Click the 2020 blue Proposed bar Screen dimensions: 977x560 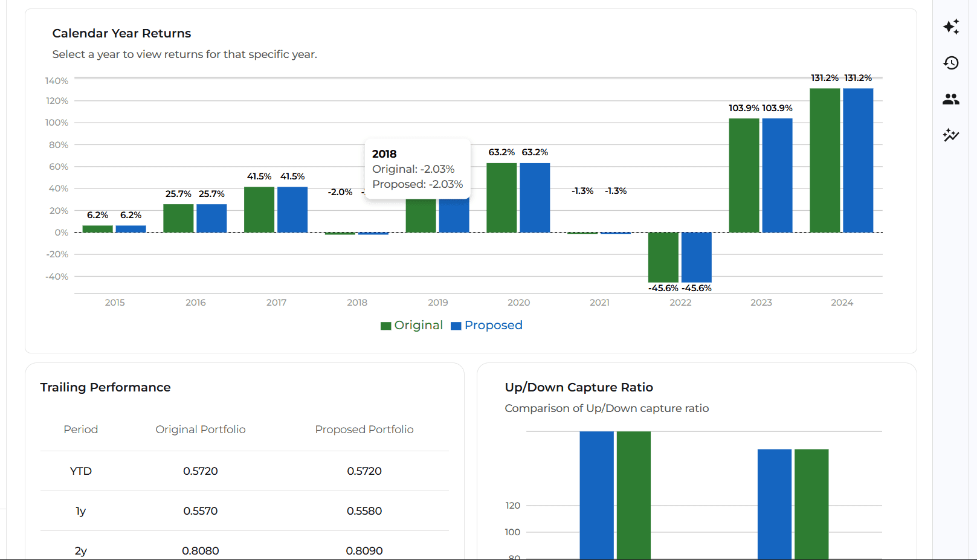pyautogui.click(x=534, y=199)
